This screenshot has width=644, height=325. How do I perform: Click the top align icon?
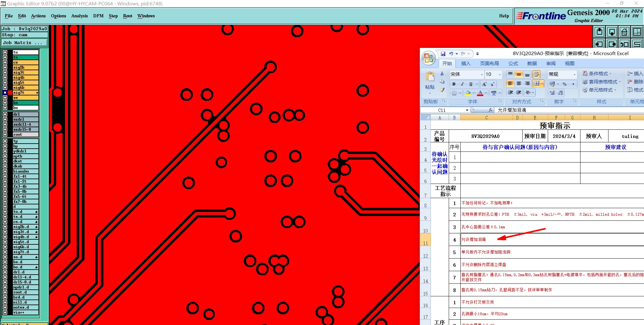[x=510, y=74]
